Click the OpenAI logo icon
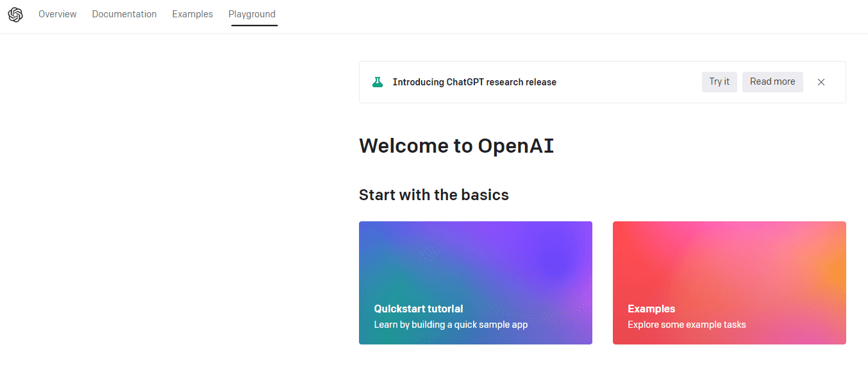 (15, 14)
